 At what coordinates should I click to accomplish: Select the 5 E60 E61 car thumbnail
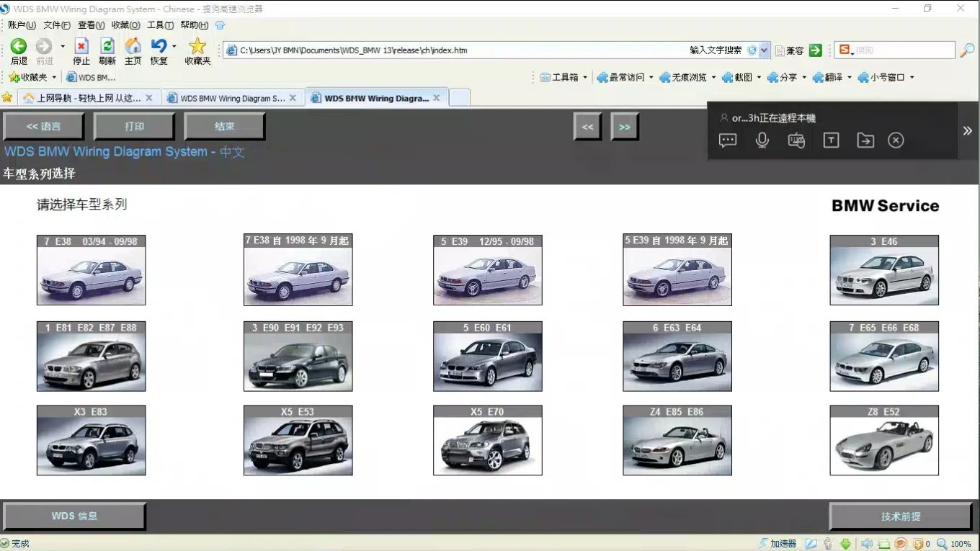pos(488,356)
